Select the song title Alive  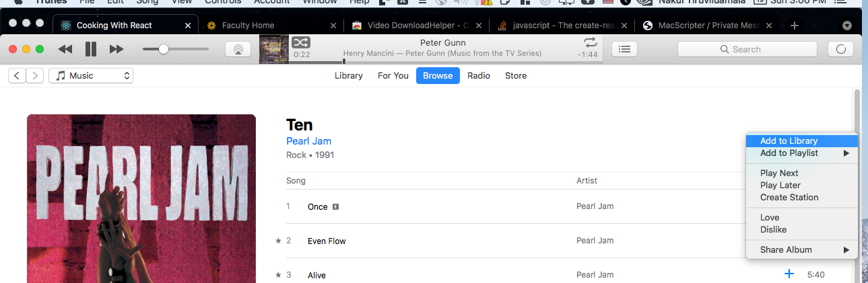(x=316, y=275)
